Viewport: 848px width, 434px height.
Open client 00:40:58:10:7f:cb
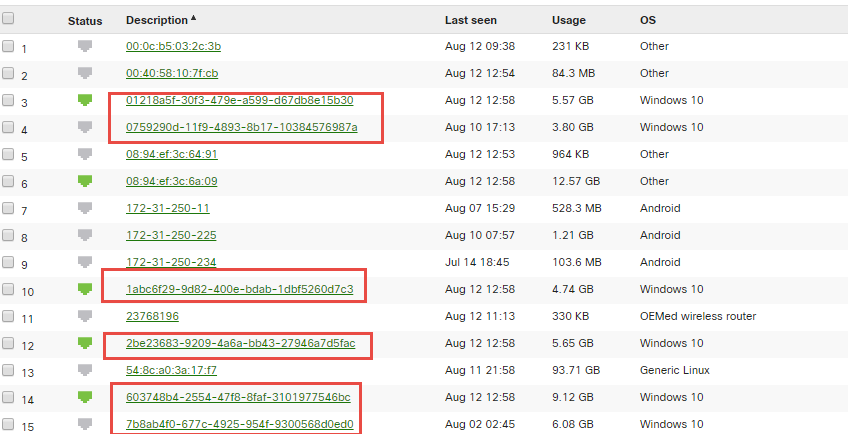(172, 73)
